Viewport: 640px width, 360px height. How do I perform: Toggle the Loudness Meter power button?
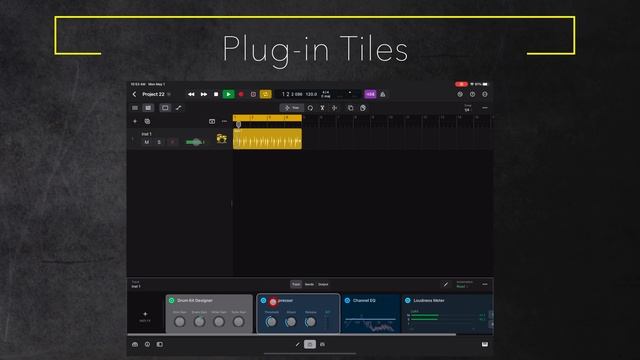point(408,300)
